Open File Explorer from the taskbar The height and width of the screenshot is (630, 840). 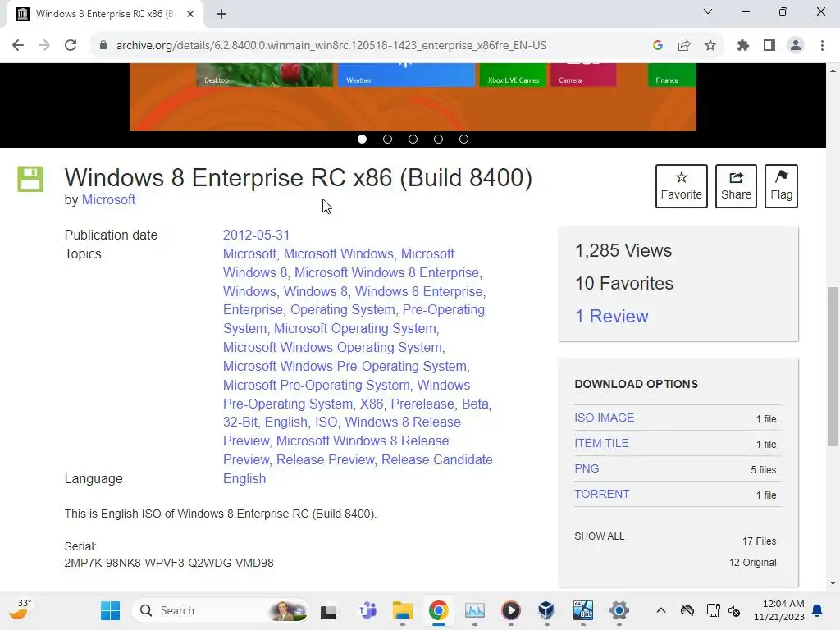point(402,610)
